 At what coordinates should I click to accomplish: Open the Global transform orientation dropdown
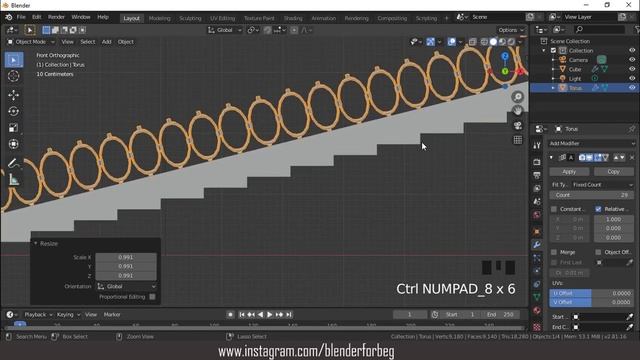pyautogui.click(x=224, y=30)
